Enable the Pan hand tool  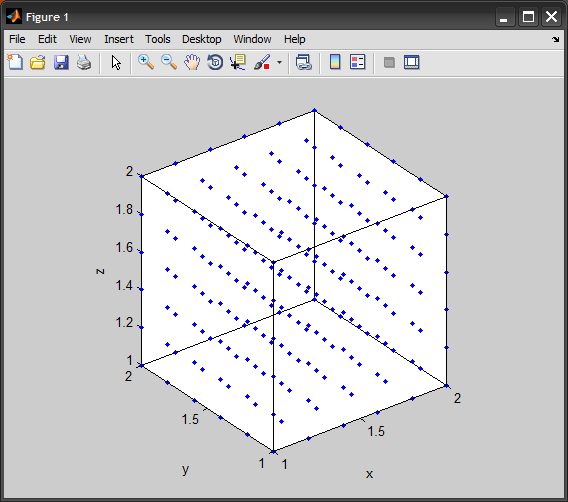pos(192,62)
